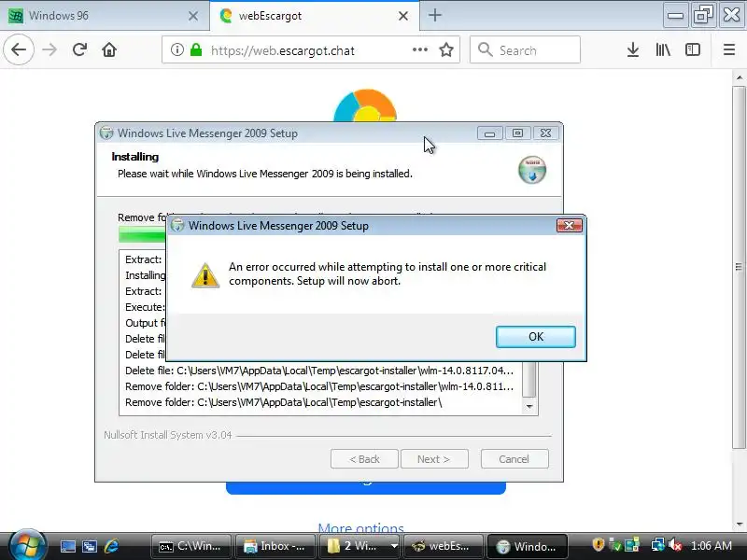
Task: Switch to the Windo... setup taskbar button
Action: (528, 546)
